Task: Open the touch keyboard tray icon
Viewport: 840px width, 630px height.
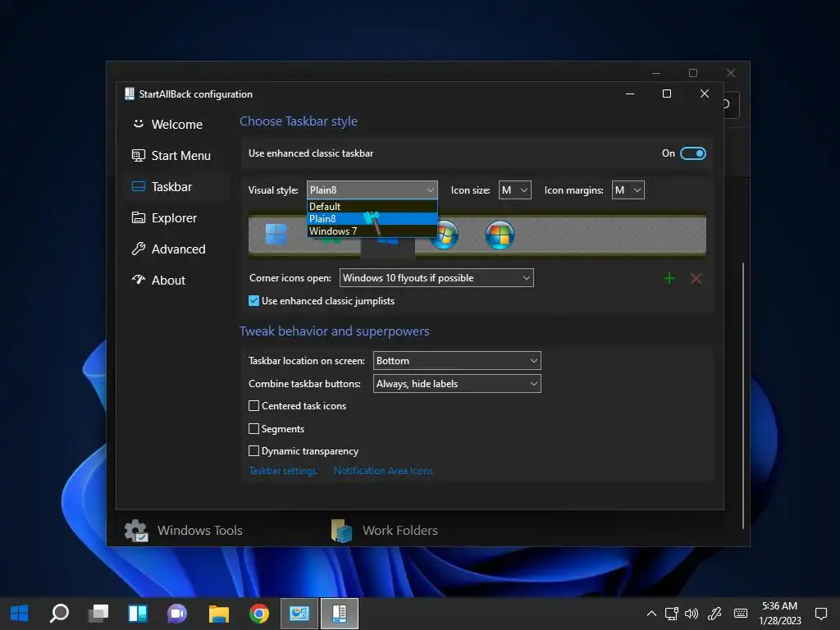Action: 741,614
